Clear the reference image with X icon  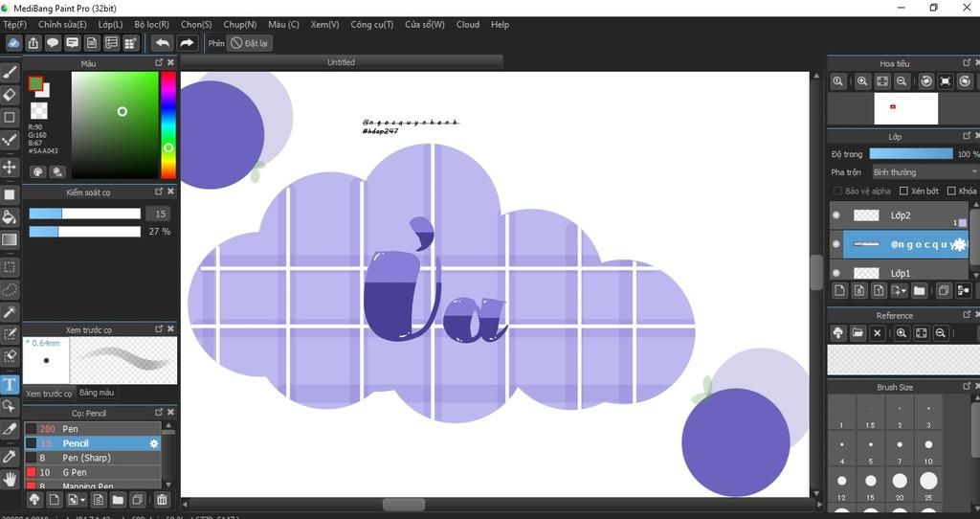(877, 333)
